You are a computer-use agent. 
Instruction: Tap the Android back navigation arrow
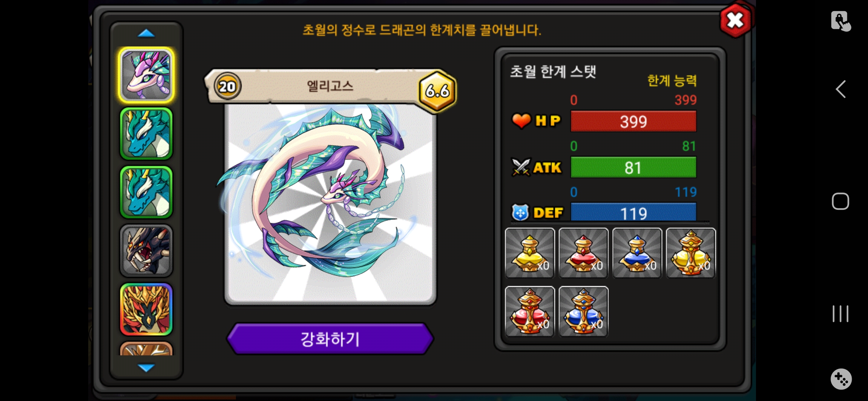pyautogui.click(x=841, y=89)
